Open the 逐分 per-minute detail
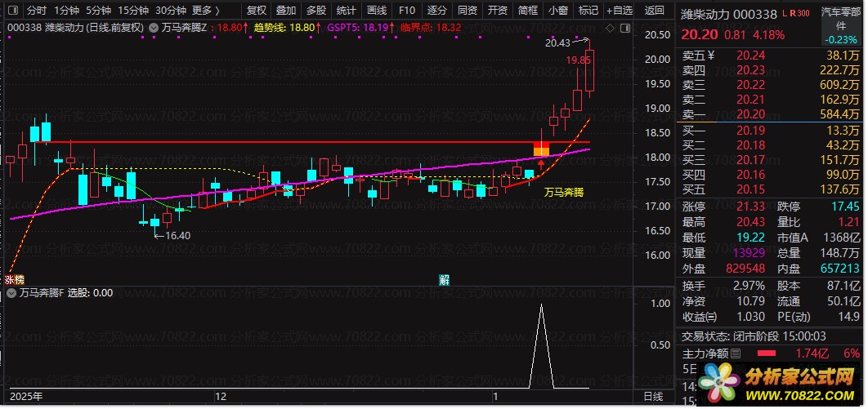This screenshot has height=409, width=868. click(x=436, y=11)
